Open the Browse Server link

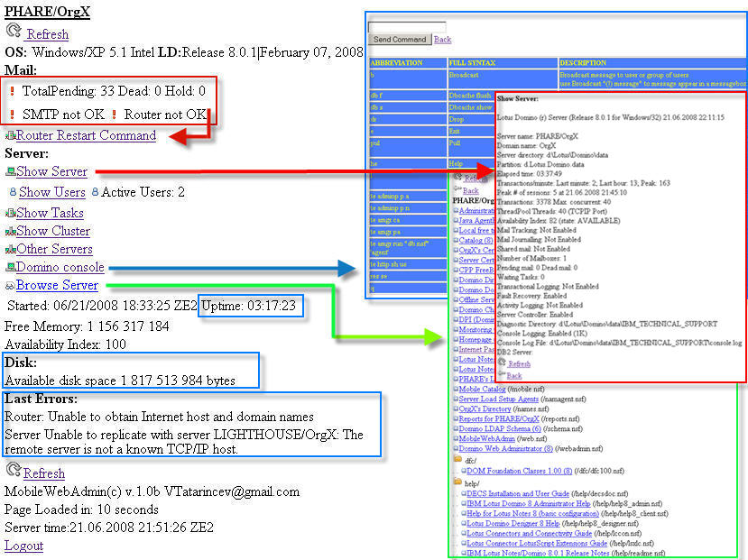point(57,285)
